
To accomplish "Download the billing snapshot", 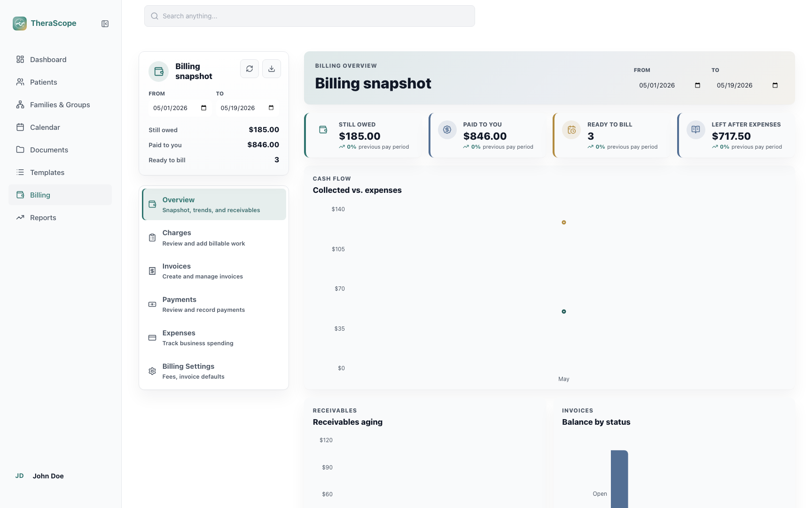I will pyautogui.click(x=272, y=69).
